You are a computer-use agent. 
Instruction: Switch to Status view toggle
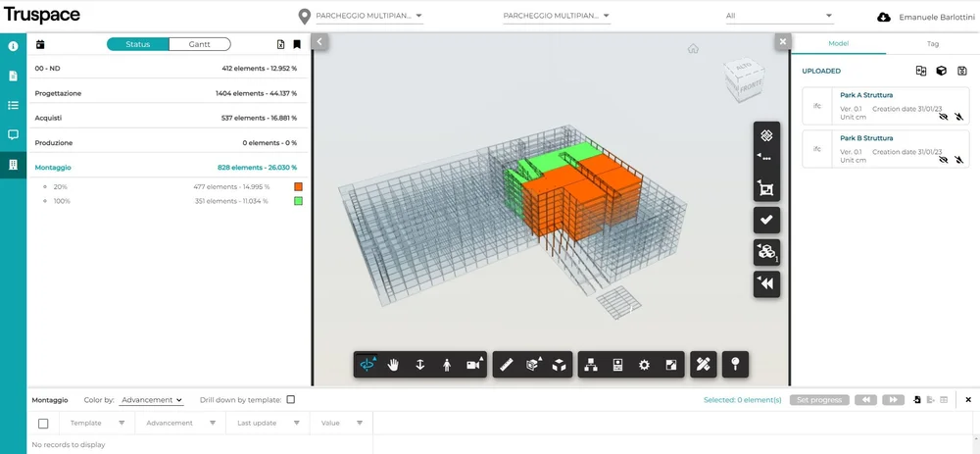[137, 44]
